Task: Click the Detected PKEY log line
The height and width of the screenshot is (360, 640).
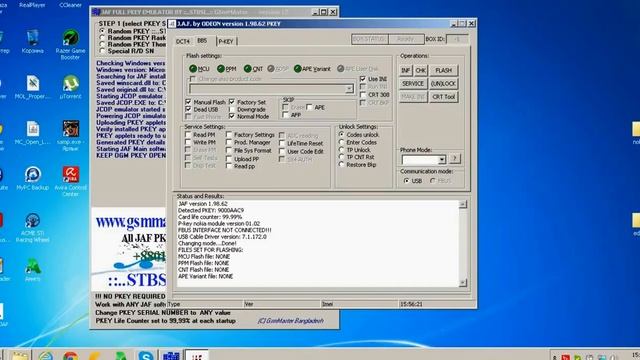Action: (x=211, y=210)
